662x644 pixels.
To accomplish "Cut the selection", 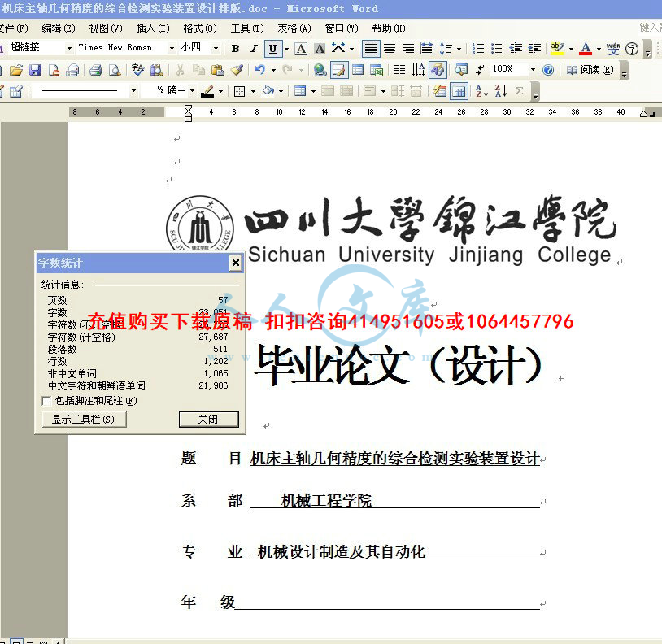I will 180,70.
